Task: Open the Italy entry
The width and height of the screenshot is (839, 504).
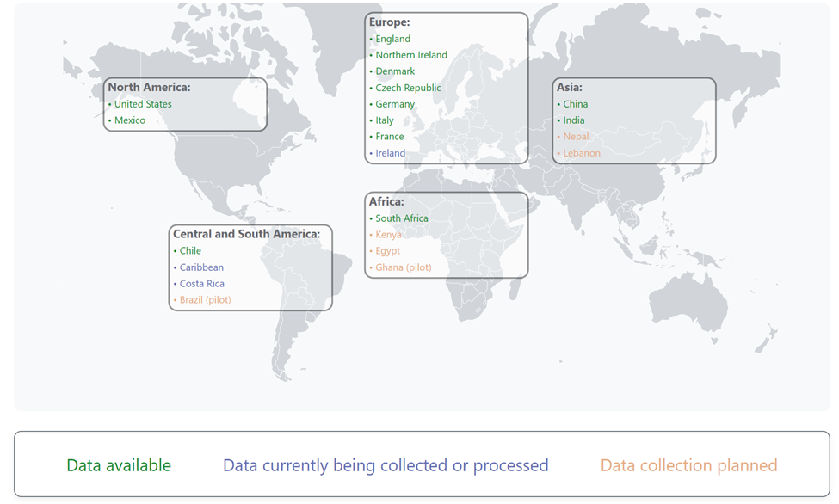Action: (385, 120)
